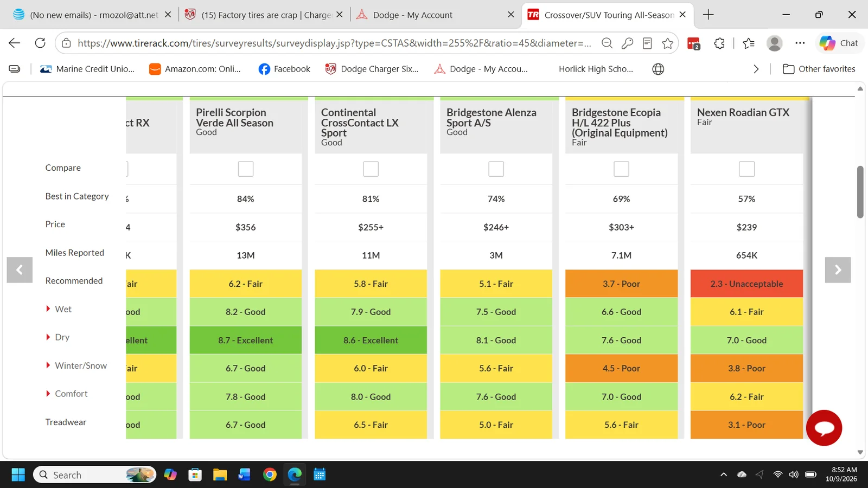Click the address bar URL field
Viewport: 868px width, 488px height.
334,43
